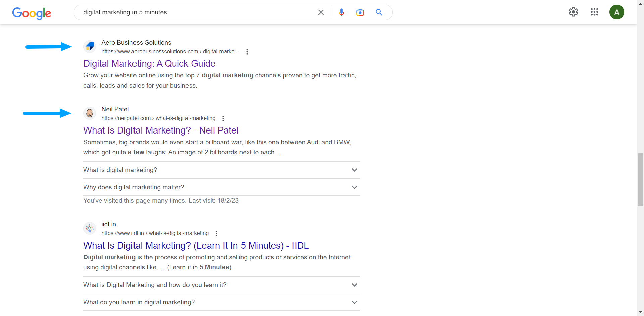
Task: Open 'What Is Digital Marketing? (Learn It In 5 Minutes) - IIDL'
Action: [196, 245]
